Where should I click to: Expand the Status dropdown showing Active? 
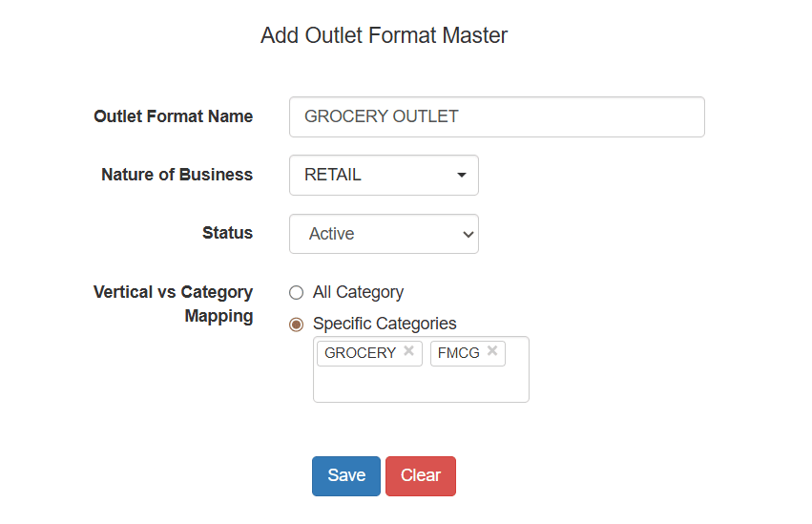coord(384,234)
